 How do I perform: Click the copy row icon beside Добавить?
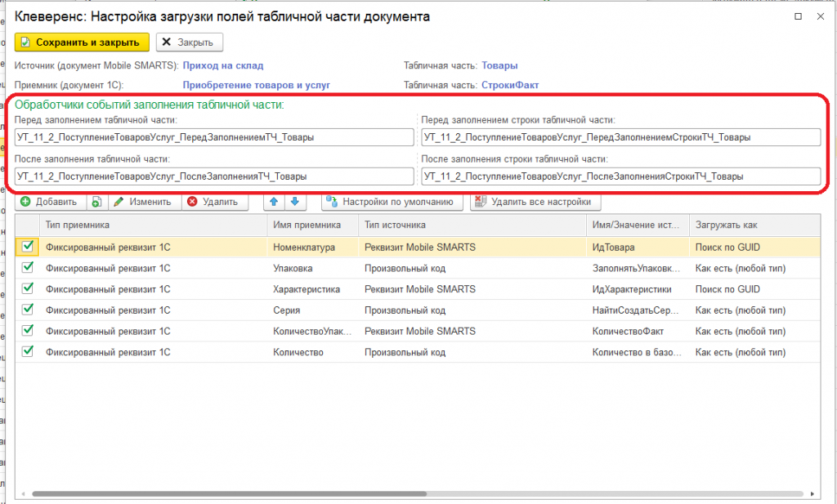[x=96, y=202]
